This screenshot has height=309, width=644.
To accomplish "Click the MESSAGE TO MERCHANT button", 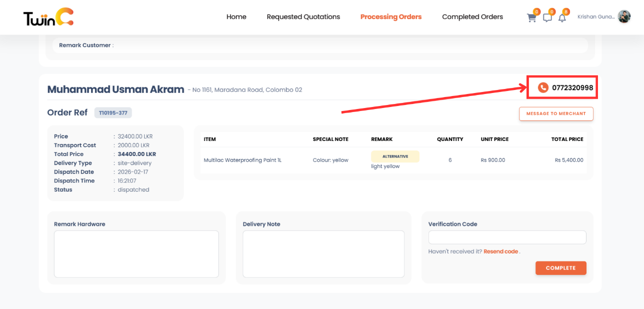I will (556, 113).
